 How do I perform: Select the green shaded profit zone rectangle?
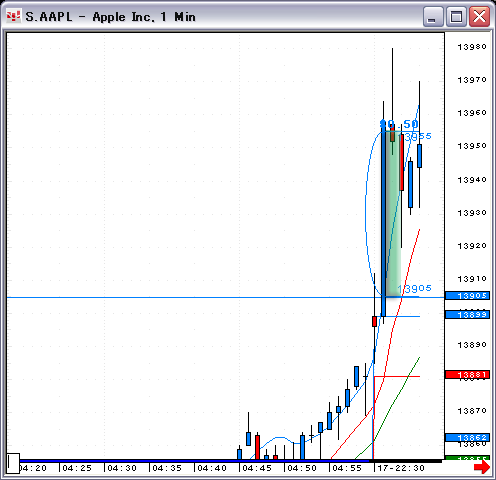pos(394,214)
